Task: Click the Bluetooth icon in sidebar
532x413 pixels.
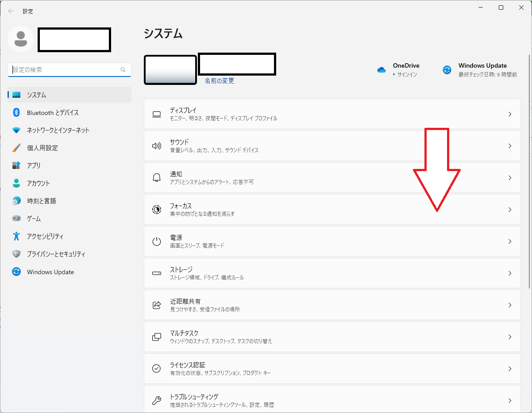Action: [16, 113]
